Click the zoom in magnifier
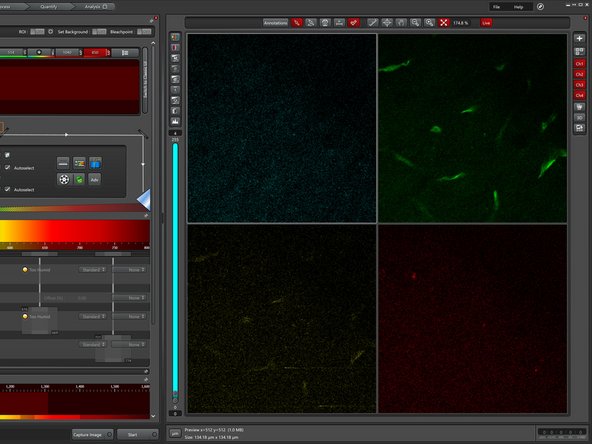This screenshot has width=592, height=444. tap(430, 23)
